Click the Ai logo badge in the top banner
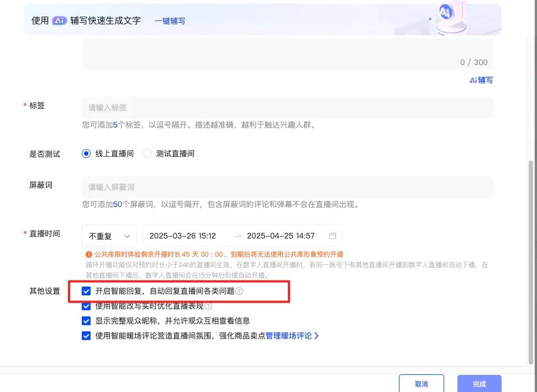The height and width of the screenshot is (392, 537). point(59,19)
